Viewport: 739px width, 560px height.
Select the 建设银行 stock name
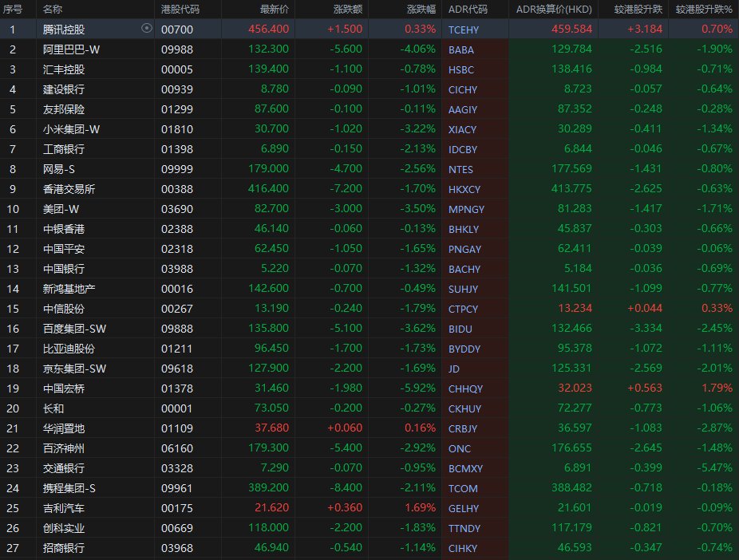64,89
